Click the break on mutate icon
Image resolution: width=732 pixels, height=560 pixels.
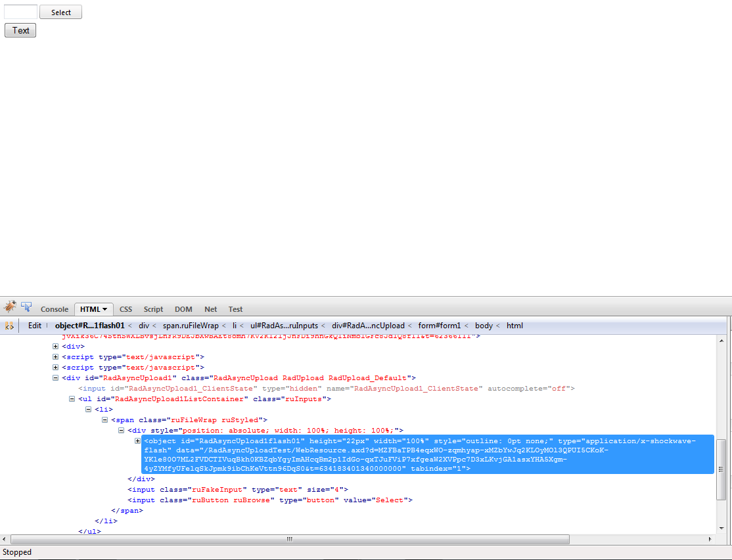(x=9, y=326)
